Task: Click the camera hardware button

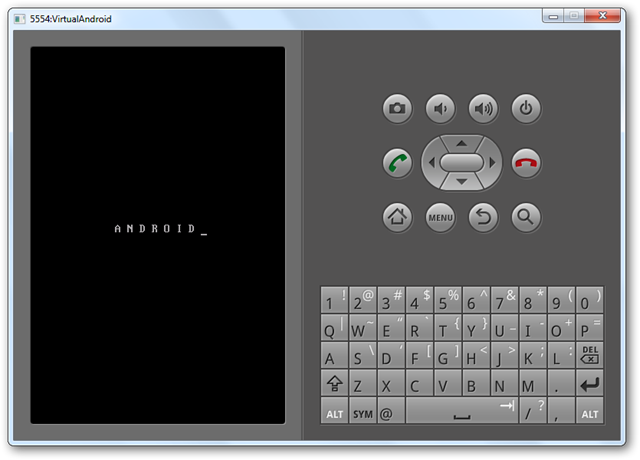Action: [x=397, y=108]
